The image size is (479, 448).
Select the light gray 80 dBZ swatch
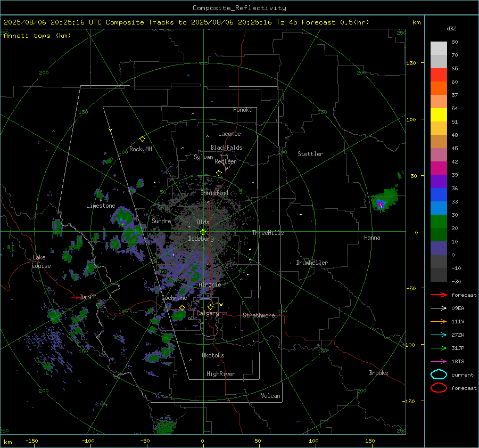pyautogui.click(x=439, y=48)
